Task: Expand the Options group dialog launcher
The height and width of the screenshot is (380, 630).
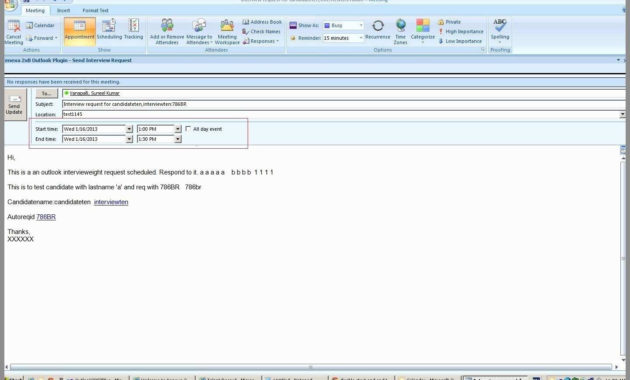Action: tap(483, 50)
